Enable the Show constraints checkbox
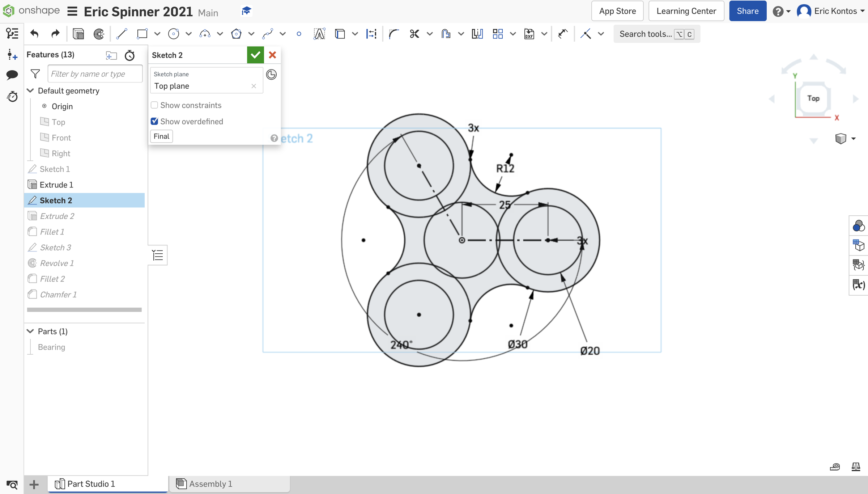 pos(154,105)
